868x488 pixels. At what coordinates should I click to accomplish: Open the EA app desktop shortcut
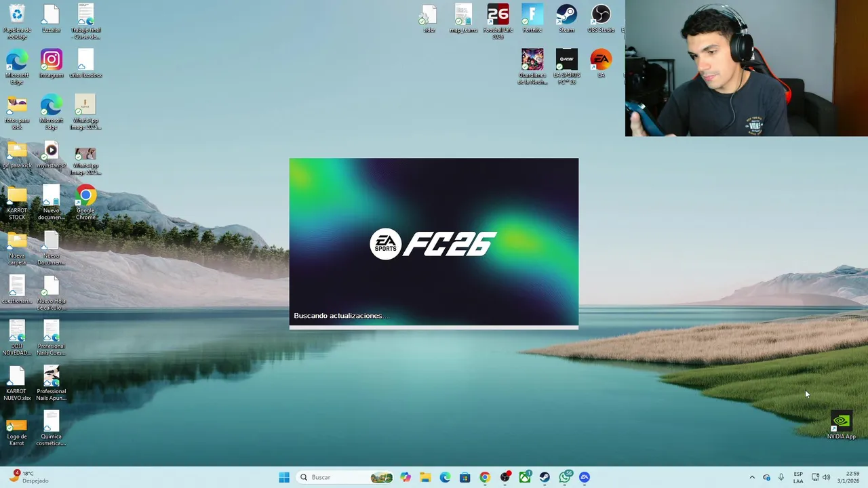tap(601, 64)
